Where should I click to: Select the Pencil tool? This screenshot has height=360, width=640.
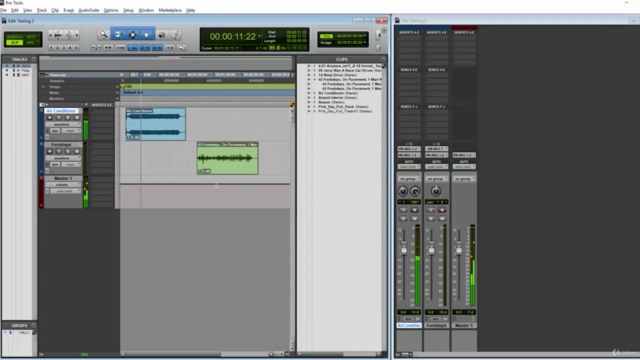[175, 36]
